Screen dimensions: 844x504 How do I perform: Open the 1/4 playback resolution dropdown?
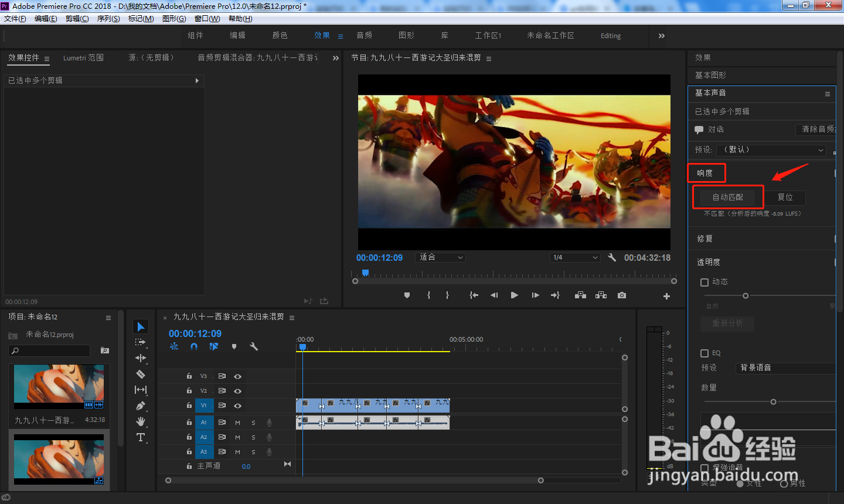click(575, 257)
